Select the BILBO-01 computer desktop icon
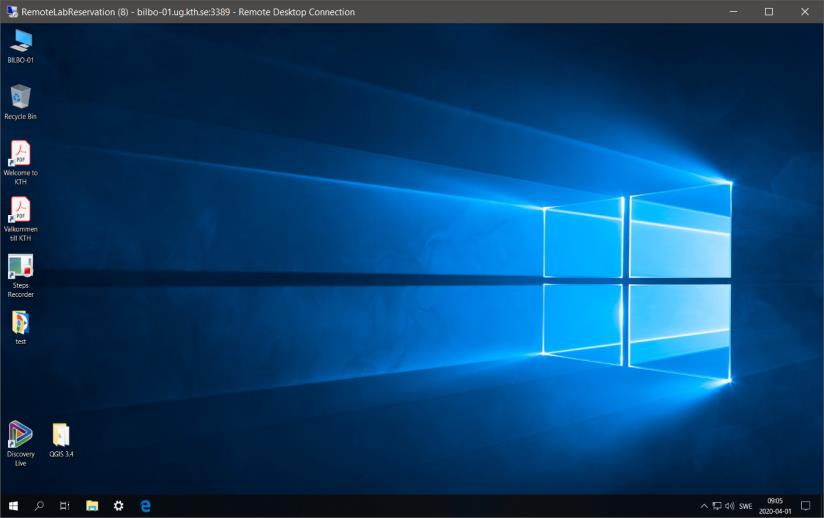 tap(20, 42)
